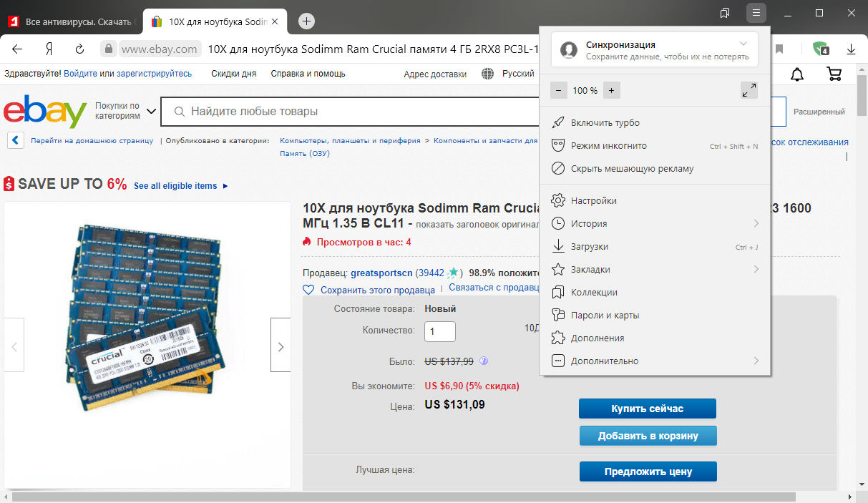Open Скидки дня link
This screenshot has width=868, height=503.
233,74
